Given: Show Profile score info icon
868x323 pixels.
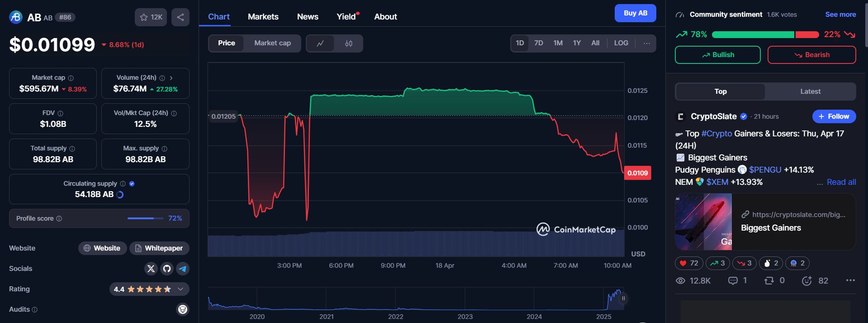Looking at the screenshot, I should [59, 218].
